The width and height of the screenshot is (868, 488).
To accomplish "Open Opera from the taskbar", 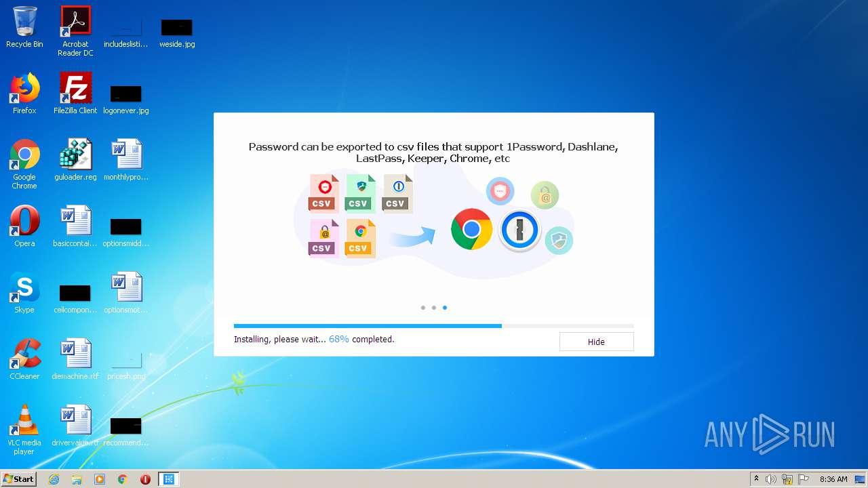I will pyautogui.click(x=145, y=479).
